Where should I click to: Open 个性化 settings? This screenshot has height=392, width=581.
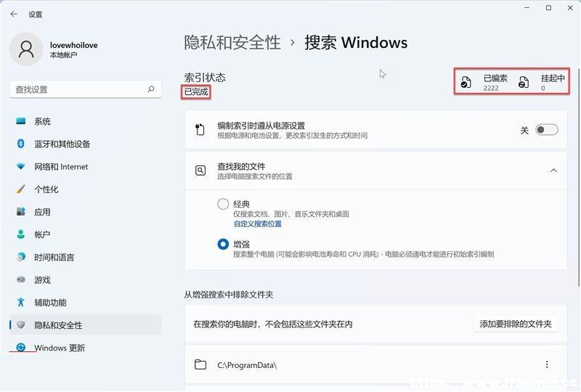[x=85, y=189]
